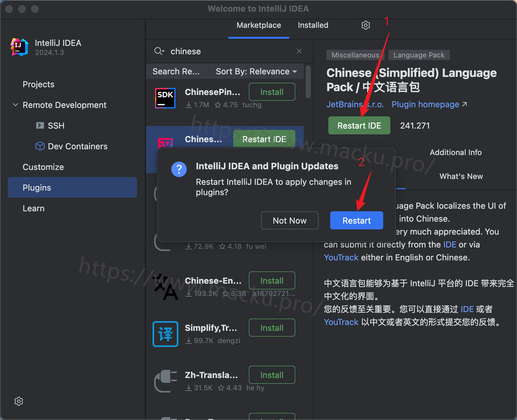This screenshot has width=517, height=420.
Task: Install the Simplify,Traditional plugin
Action: (x=272, y=328)
